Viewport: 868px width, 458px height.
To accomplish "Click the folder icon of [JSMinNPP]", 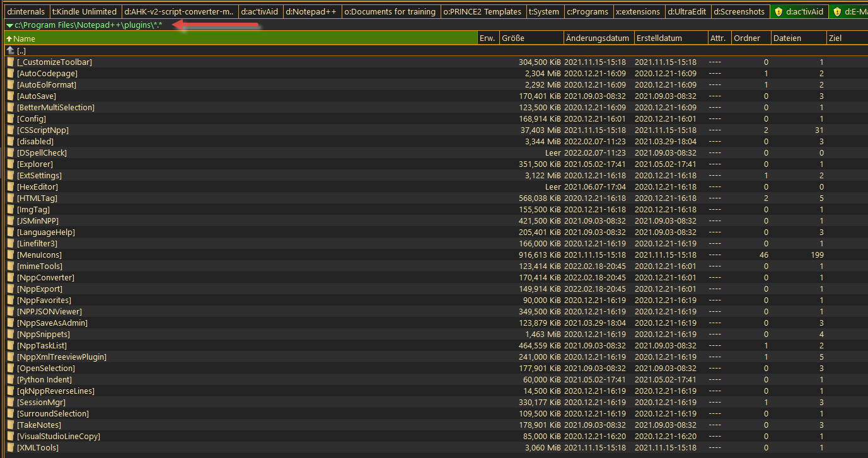I will point(10,221).
